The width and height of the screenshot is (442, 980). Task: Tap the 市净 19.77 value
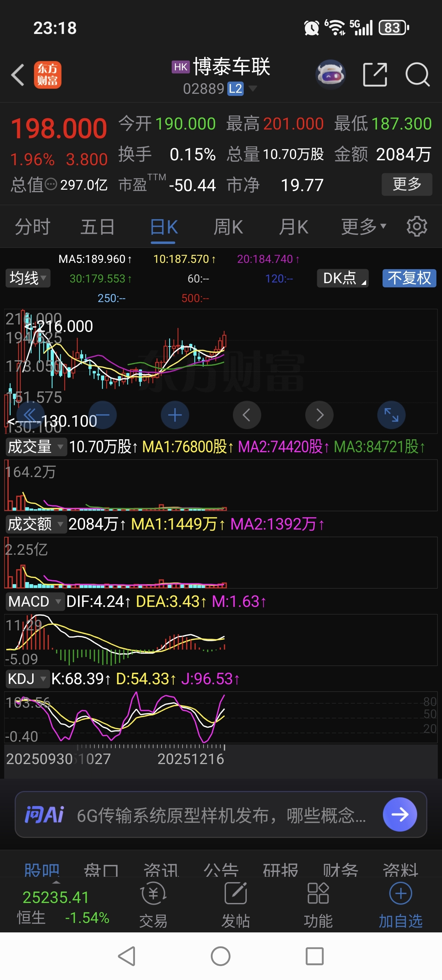[275, 185]
